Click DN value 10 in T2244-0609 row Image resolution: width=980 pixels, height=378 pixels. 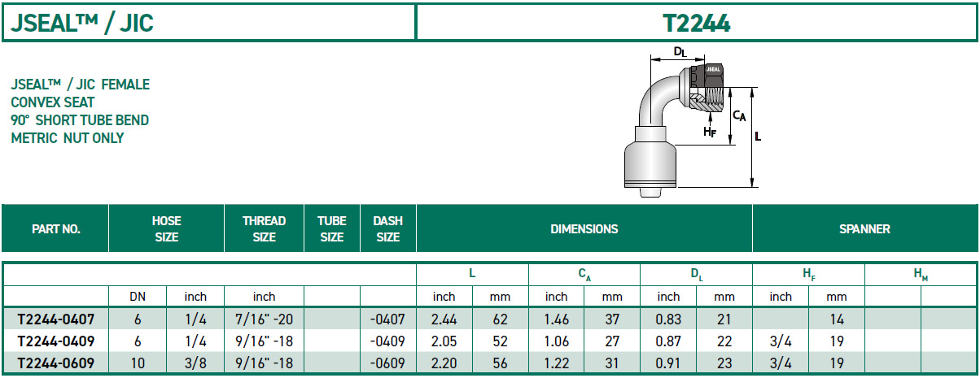pos(138,363)
